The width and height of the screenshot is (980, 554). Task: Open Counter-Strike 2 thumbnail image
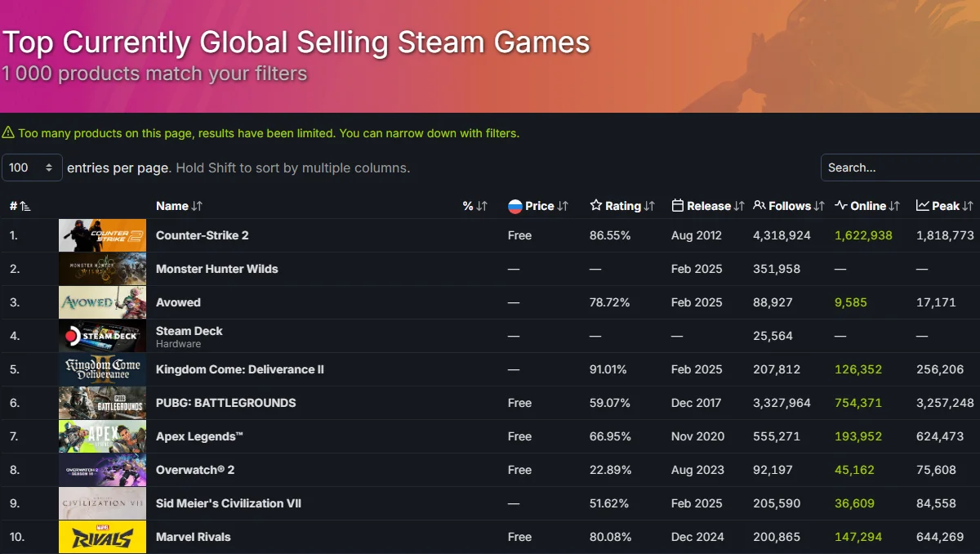(102, 235)
